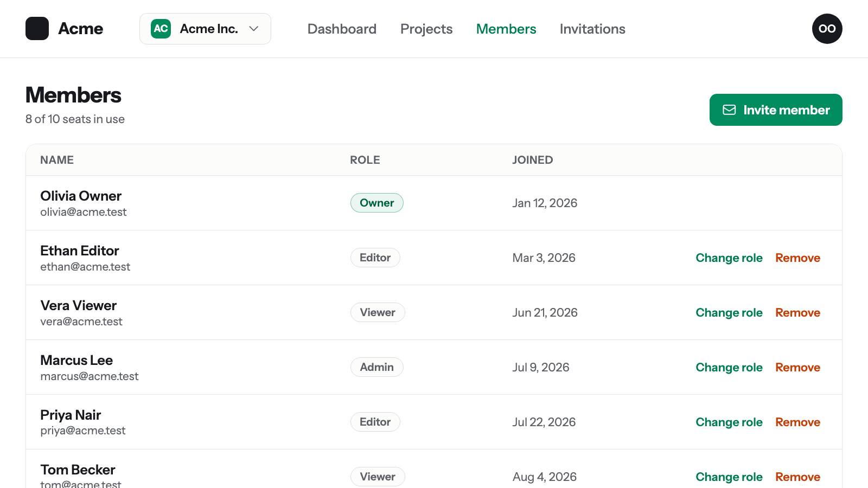The image size is (868, 488).
Task: Click the 8 of 10 seats in use text
Action: pyautogui.click(x=75, y=119)
